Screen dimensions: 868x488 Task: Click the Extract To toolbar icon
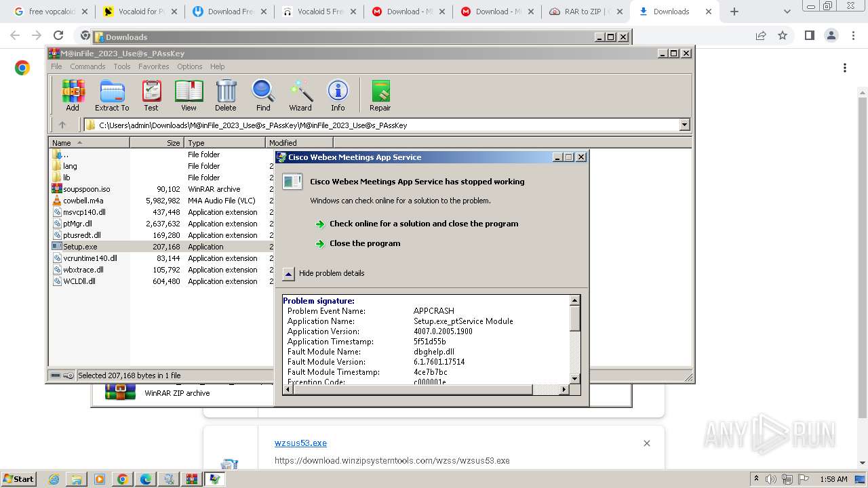click(112, 95)
